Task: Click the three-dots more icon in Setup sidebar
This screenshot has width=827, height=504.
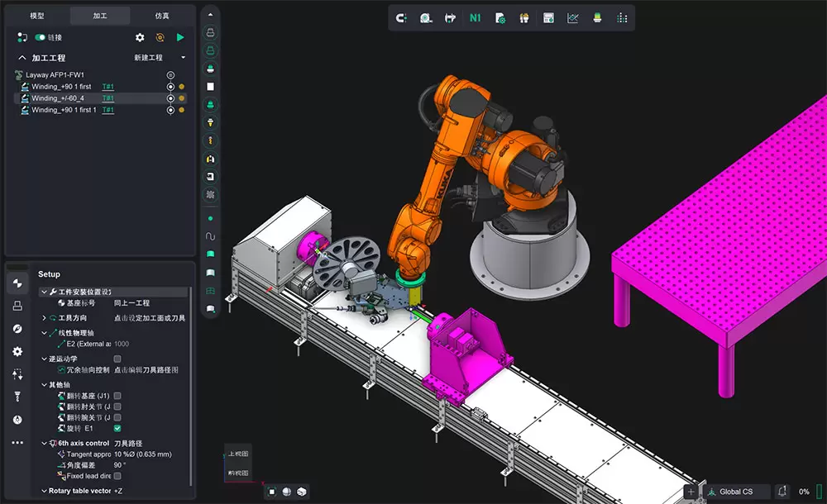Action: 17,443
